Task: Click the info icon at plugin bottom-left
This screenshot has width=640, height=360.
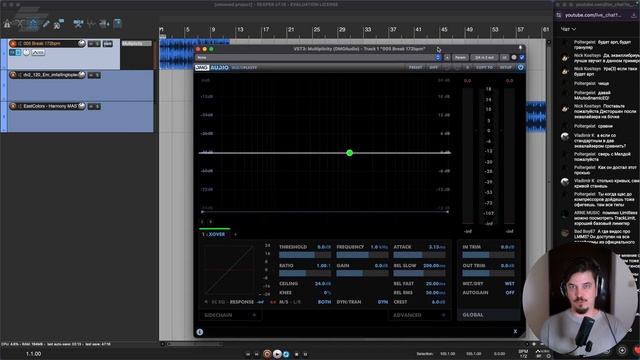Action: coord(200,332)
